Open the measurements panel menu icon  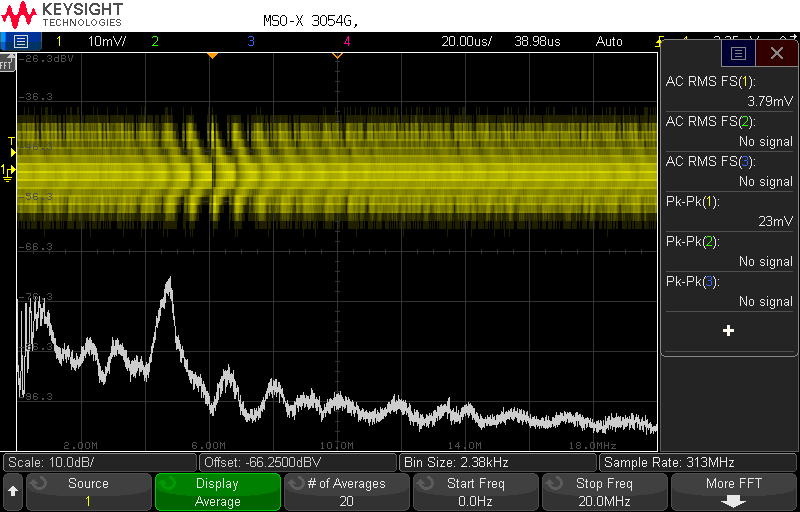[738, 53]
